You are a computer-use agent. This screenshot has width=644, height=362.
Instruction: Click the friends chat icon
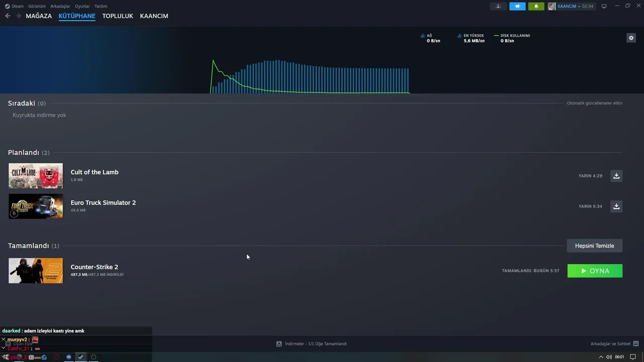636,344
